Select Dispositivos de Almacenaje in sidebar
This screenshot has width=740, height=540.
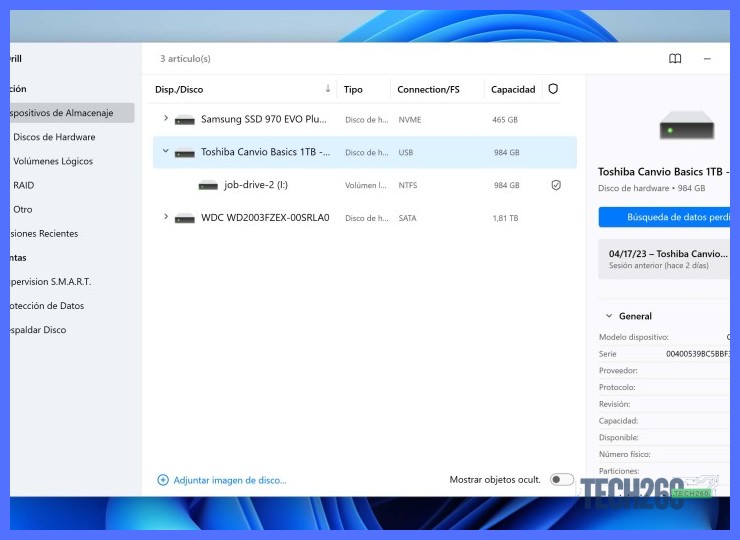[72, 113]
